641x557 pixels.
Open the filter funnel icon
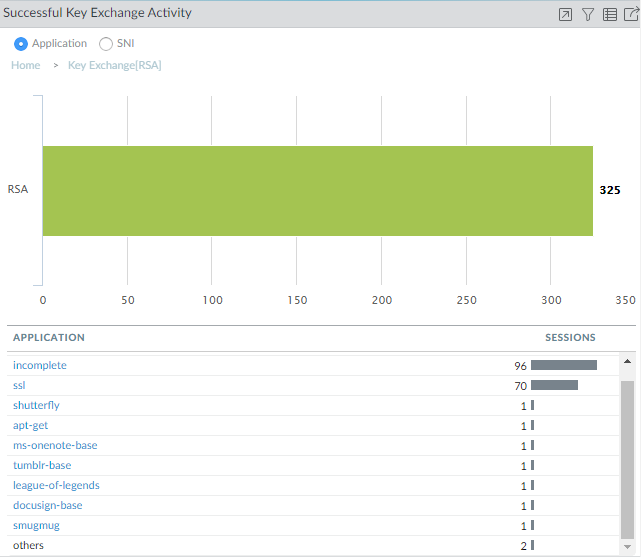coord(588,14)
